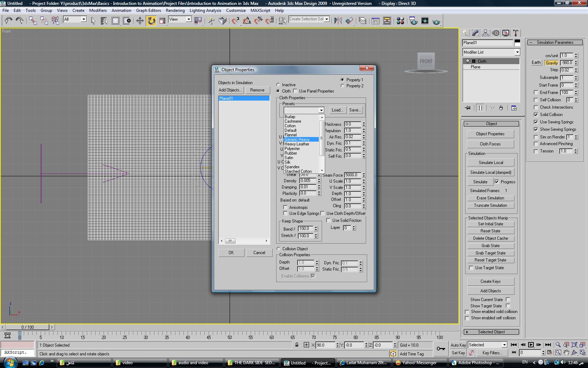This screenshot has height=368, width=588.
Task: Toggle the Cloth modifier lightbulb
Action: click(x=468, y=61)
